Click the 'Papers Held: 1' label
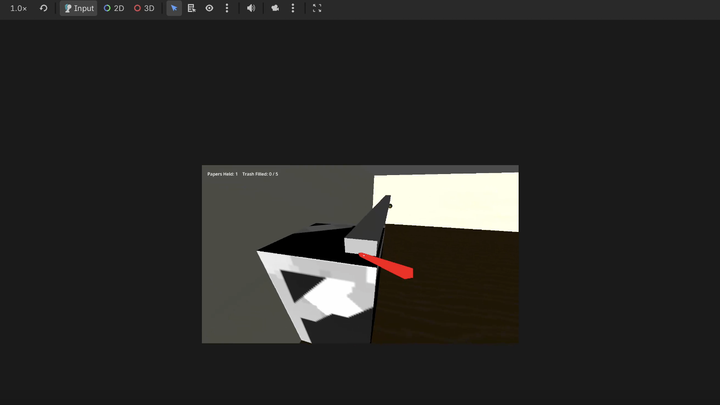720x405 pixels. pyautogui.click(x=222, y=174)
